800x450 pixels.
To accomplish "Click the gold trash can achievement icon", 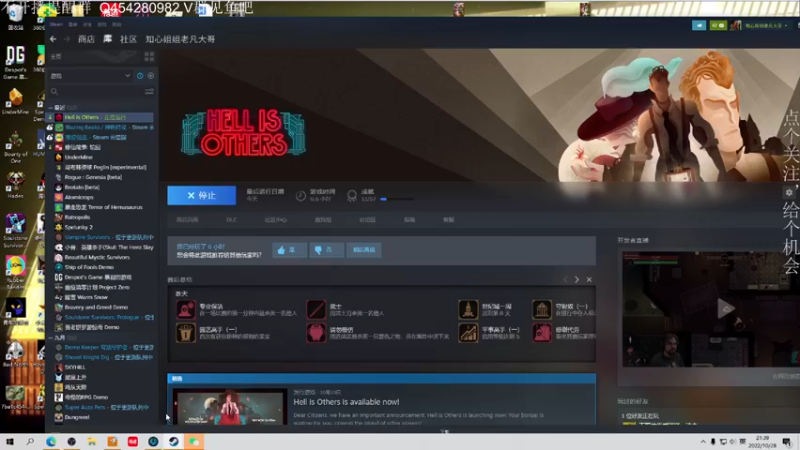I will (x=186, y=333).
